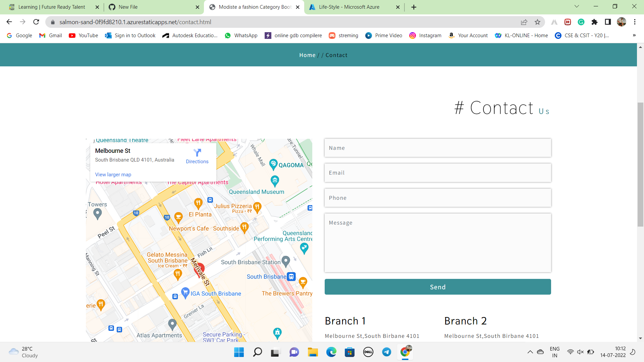Viewport: 644px width, 362px height.
Task: Open the Grammarly extension icon
Action: point(581,22)
